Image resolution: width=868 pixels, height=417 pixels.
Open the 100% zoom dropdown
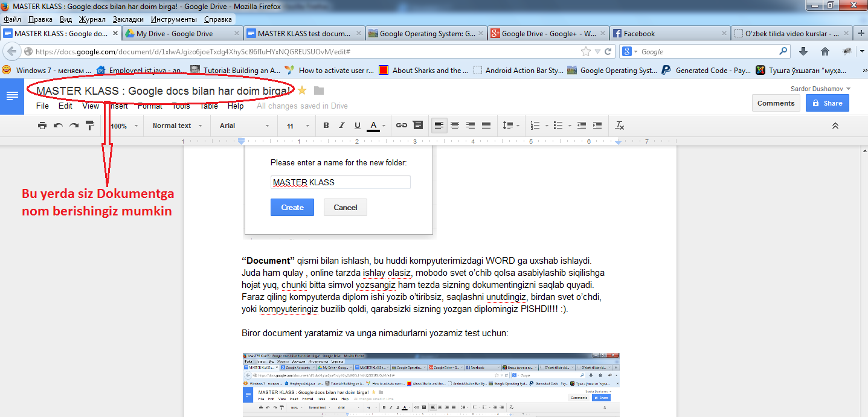tap(124, 126)
